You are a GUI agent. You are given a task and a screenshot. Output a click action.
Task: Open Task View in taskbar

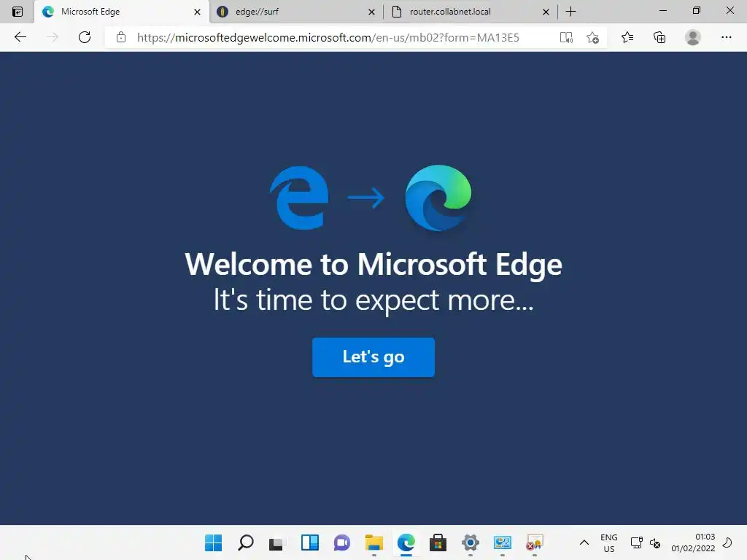pos(276,542)
